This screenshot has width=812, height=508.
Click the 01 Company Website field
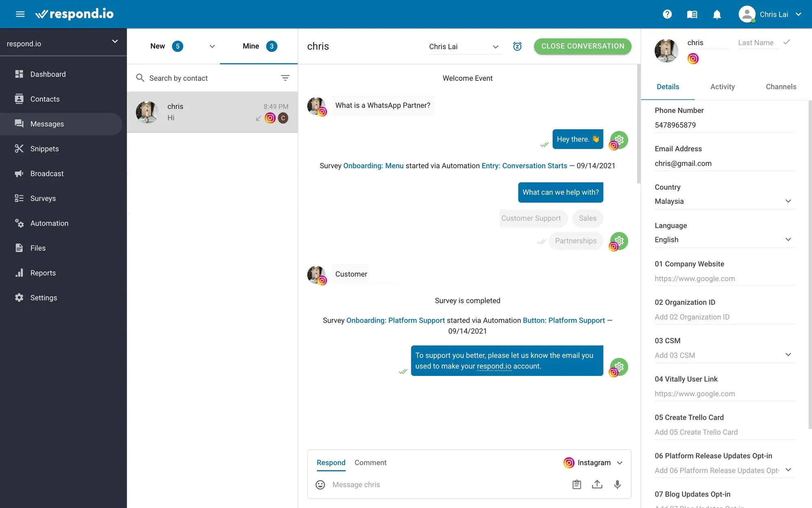pos(724,278)
